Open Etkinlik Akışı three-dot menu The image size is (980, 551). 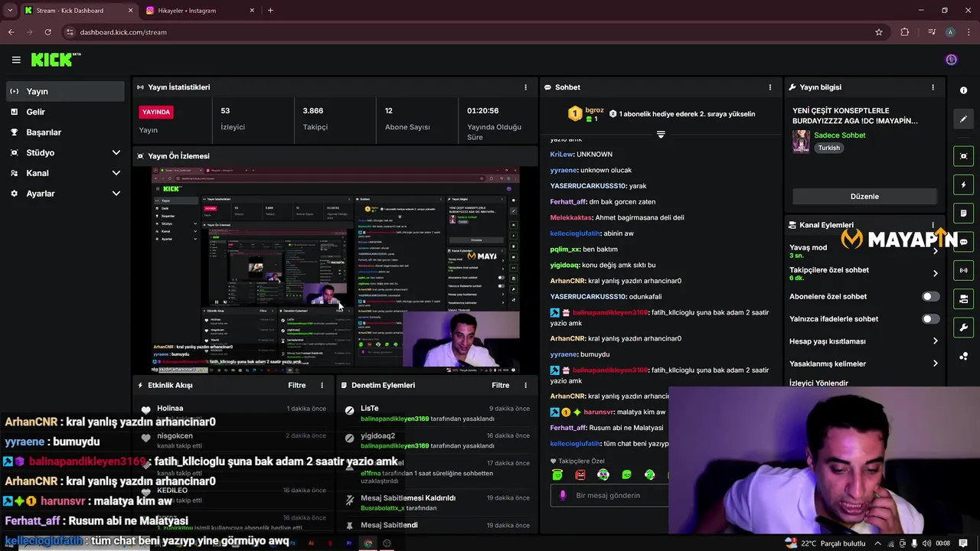point(322,385)
